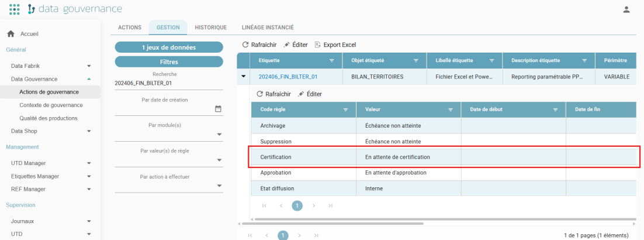Click the 1 jeux de données button
The width and height of the screenshot is (644, 240).
click(x=169, y=47)
